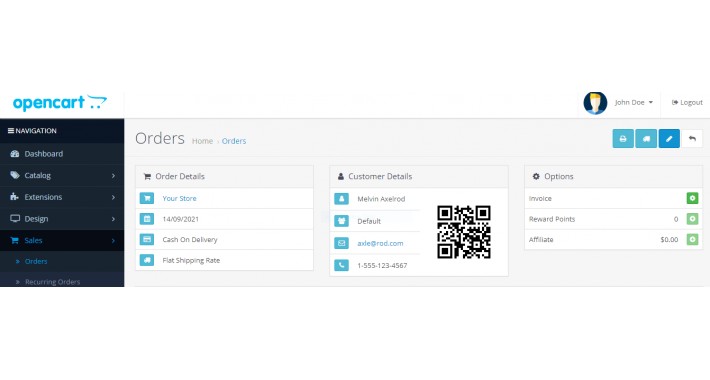Click the user icon beside Melvin Axelrod

341,198
